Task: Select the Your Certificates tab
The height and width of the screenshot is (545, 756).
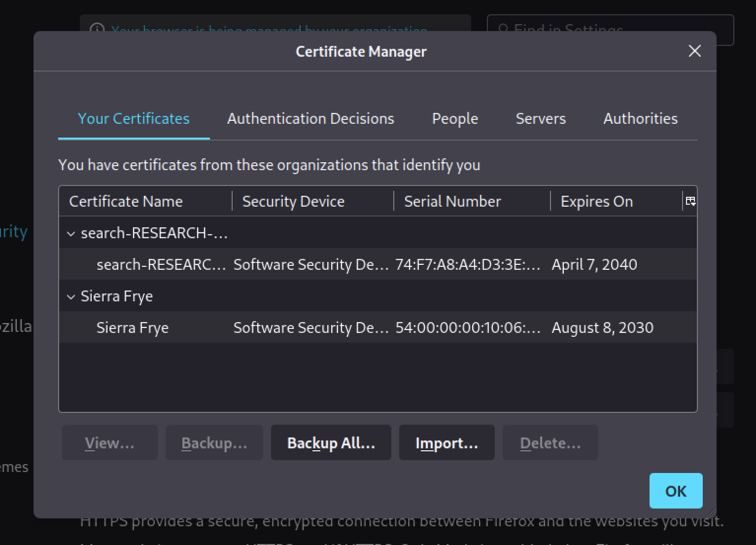Action: pyautogui.click(x=134, y=119)
